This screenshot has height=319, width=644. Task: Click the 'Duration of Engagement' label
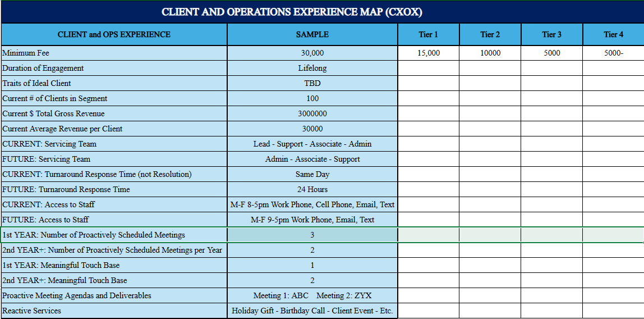[x=114, y=69]
